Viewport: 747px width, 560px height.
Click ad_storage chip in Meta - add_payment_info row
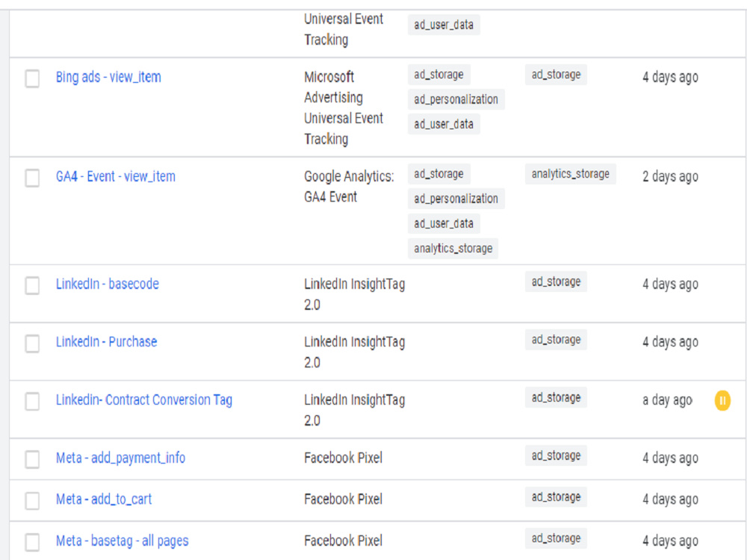pos(556,455)
